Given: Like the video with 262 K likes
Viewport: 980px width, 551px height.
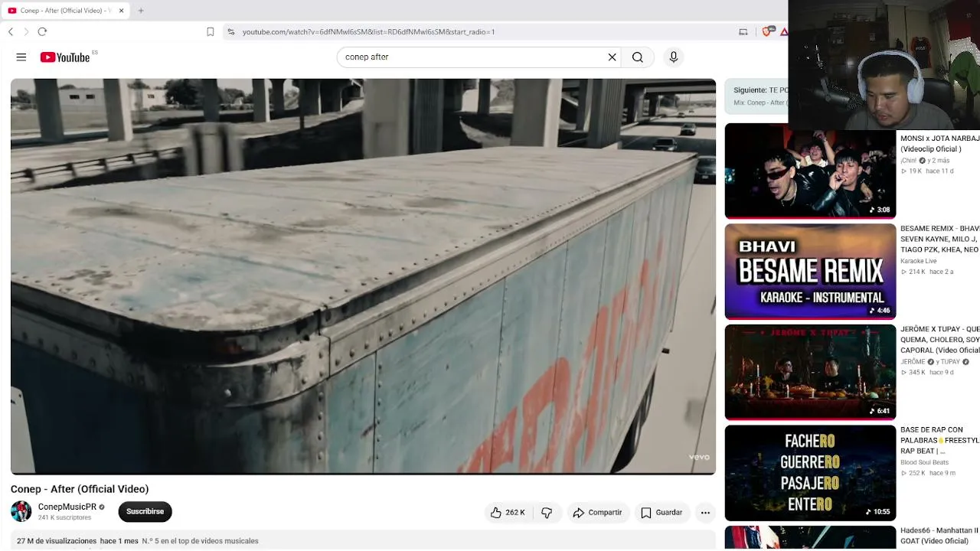Looking at the screenshot, I should pos(508,513).
